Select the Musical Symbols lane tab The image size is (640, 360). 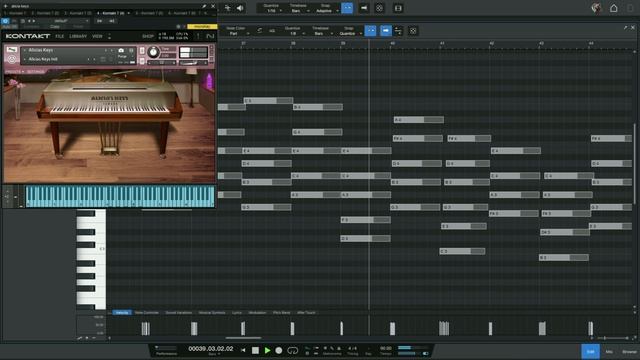point(212,313)
